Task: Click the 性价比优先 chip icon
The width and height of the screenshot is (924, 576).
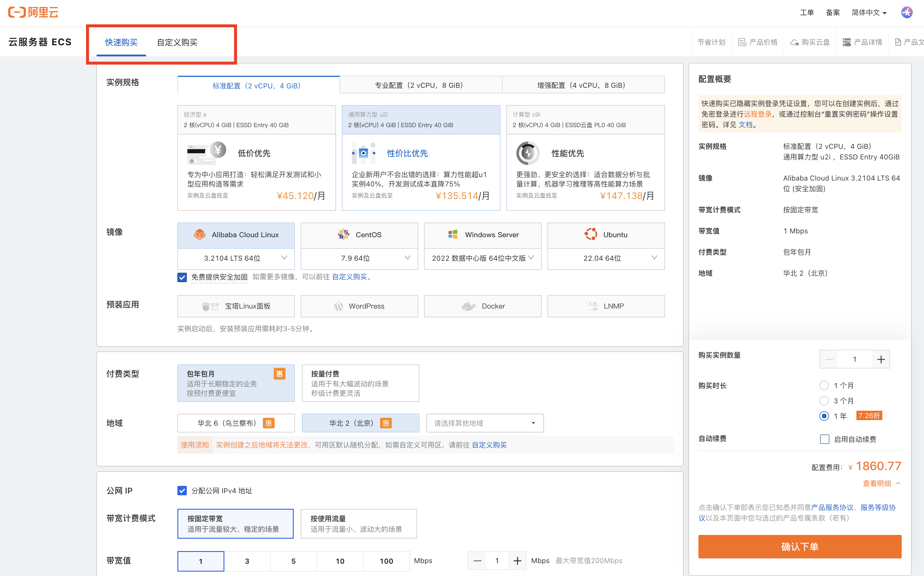Action: 364,153
